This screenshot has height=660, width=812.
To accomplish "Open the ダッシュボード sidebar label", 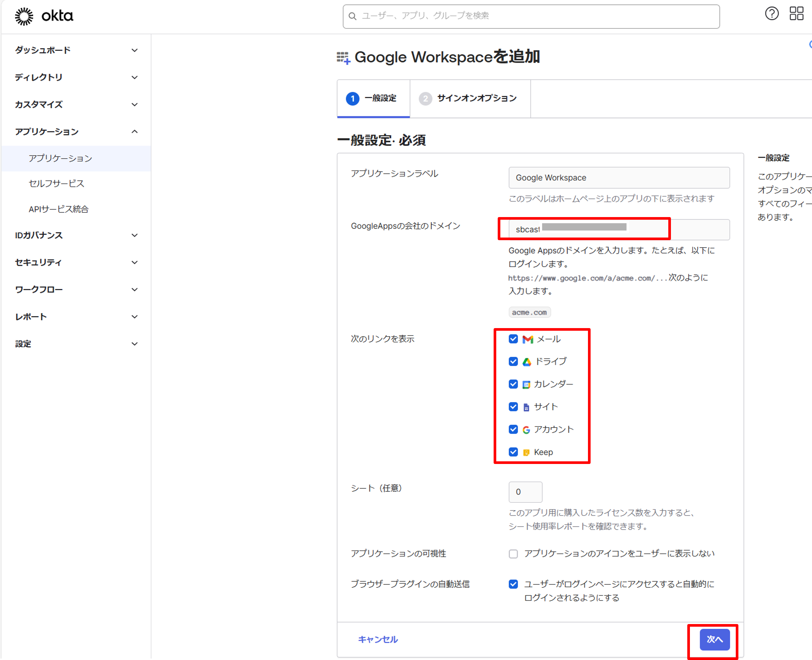I will pyautogui.click(x=43, y=50).
